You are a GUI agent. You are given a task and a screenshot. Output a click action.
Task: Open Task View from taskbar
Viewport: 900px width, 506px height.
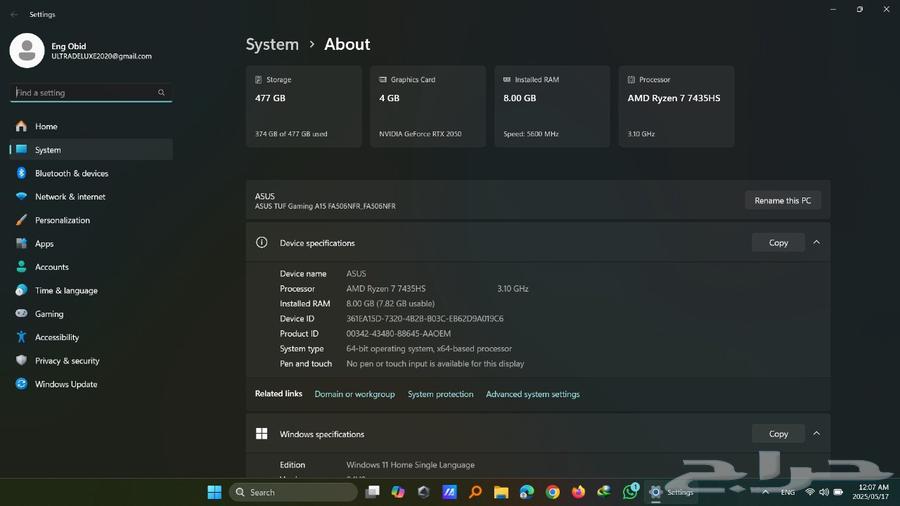coord(373,492)
